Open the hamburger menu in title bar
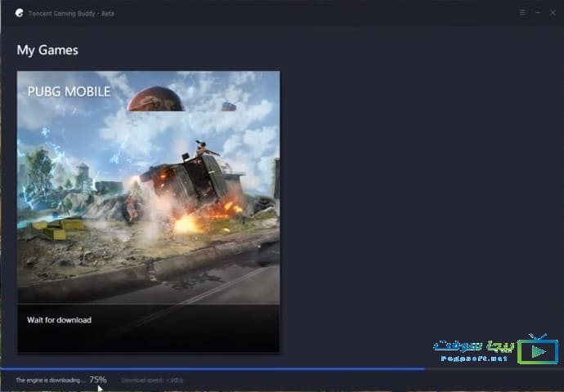 pyautogui.click(x=522, y=12)
